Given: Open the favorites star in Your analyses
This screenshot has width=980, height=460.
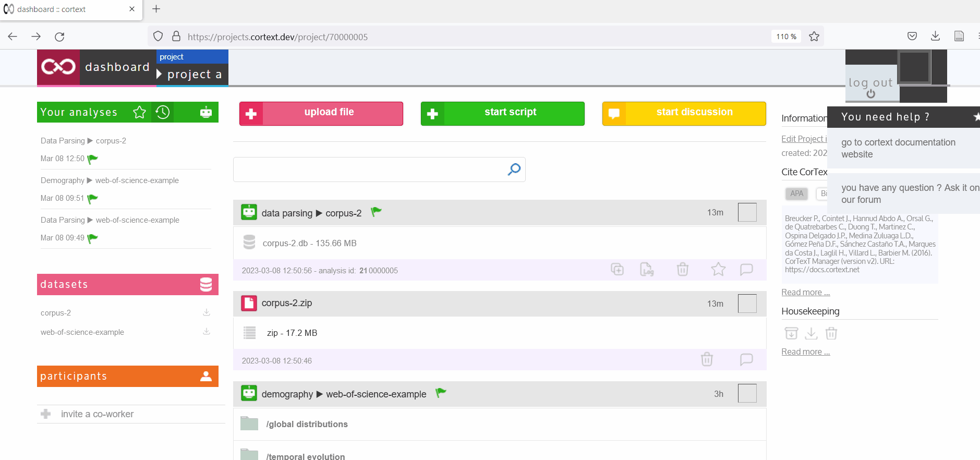Looking at the screenshot, I should click(x=139, y=112).
